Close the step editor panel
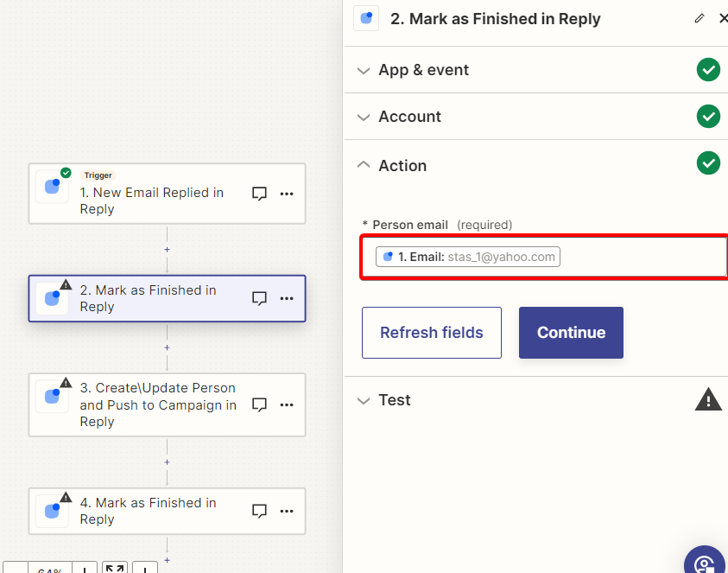Viewport: 728px width, 573px height. (723, 19)
